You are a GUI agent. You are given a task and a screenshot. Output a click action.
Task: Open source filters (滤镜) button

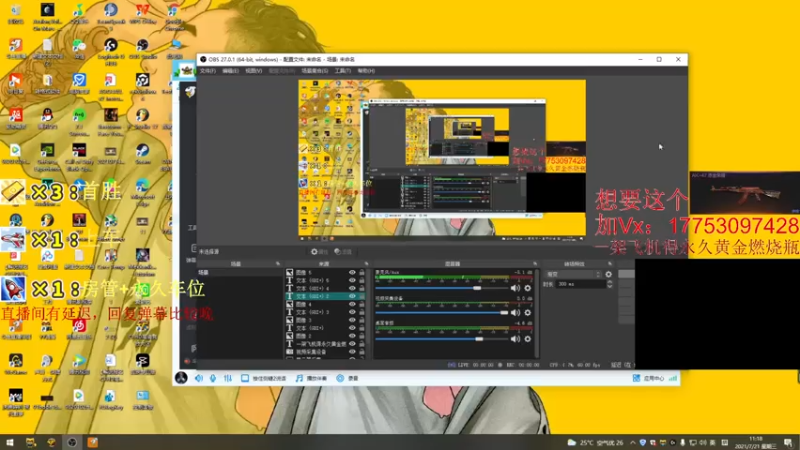tap(343, 252)
